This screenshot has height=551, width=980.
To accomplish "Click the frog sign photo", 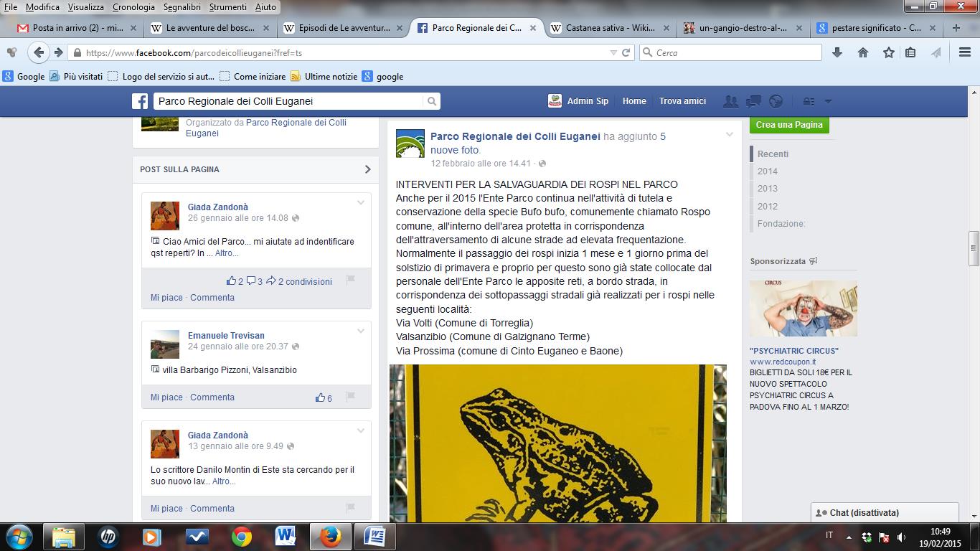I will pyautogui.click(x=557, y=443).
